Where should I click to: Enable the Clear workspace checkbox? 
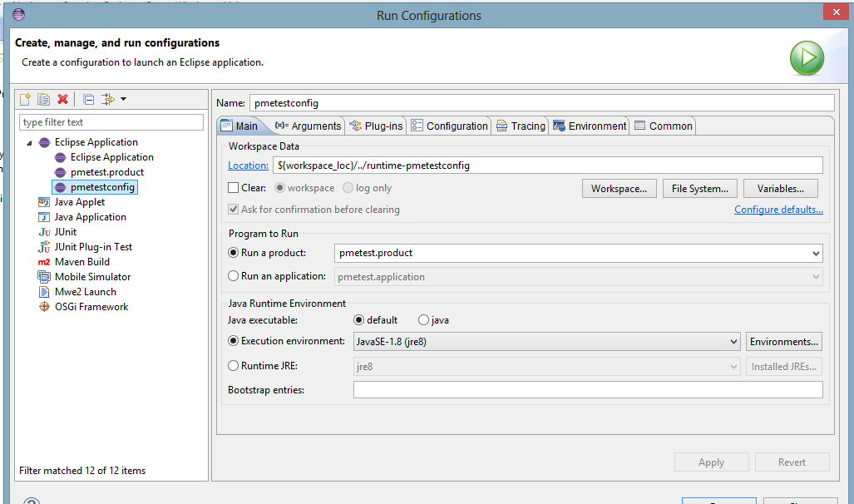(x=233, y=188)
